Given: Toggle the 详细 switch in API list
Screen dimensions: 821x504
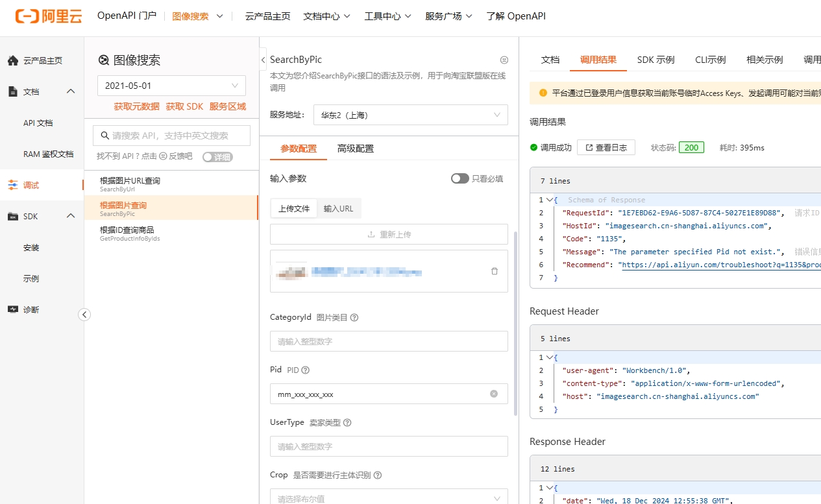Looking at the screenshot, I should (x=217, y=157).
